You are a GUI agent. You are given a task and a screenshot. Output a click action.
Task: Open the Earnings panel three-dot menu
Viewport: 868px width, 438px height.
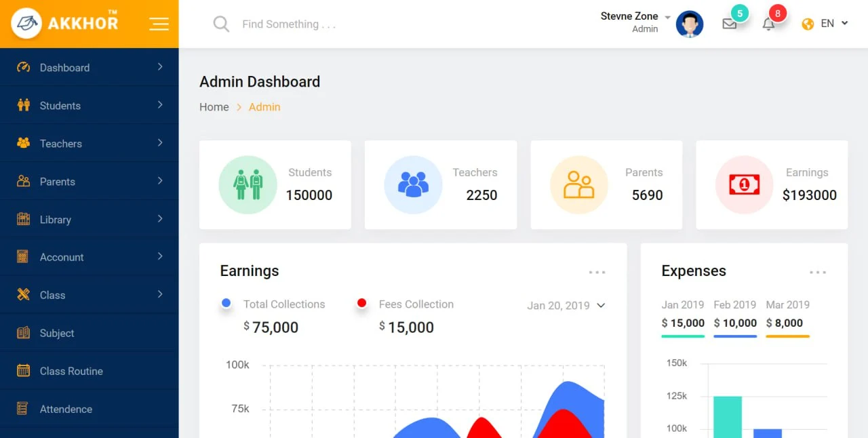pos(597,273)
